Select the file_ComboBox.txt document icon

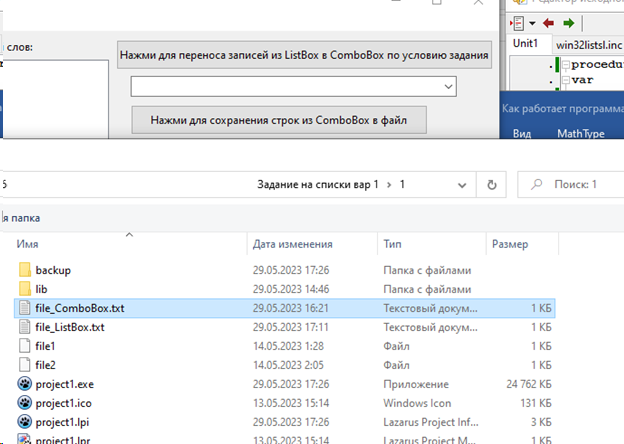[x=25, y=308]
